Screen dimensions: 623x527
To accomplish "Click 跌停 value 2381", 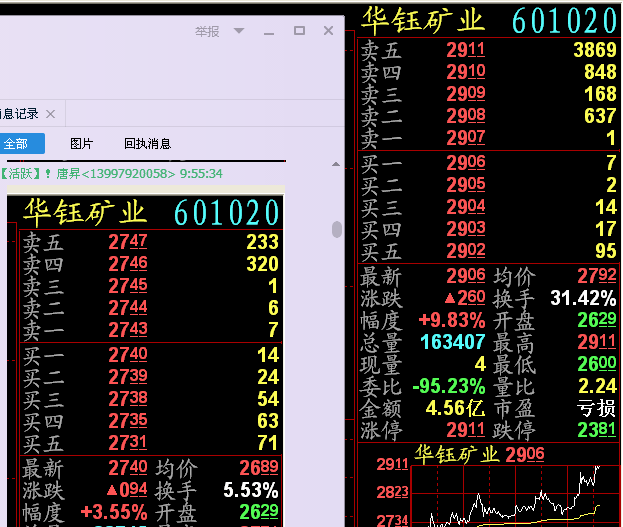I will 597,430.
